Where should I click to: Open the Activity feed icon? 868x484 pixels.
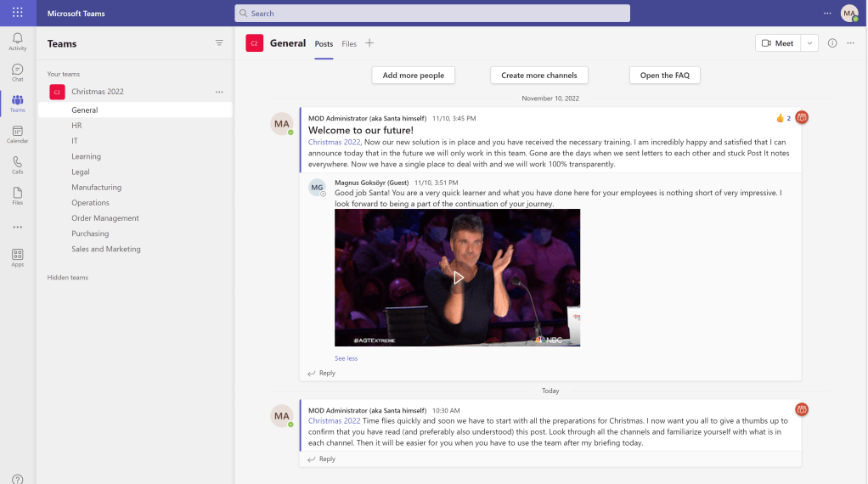click(x=17, y=42)
